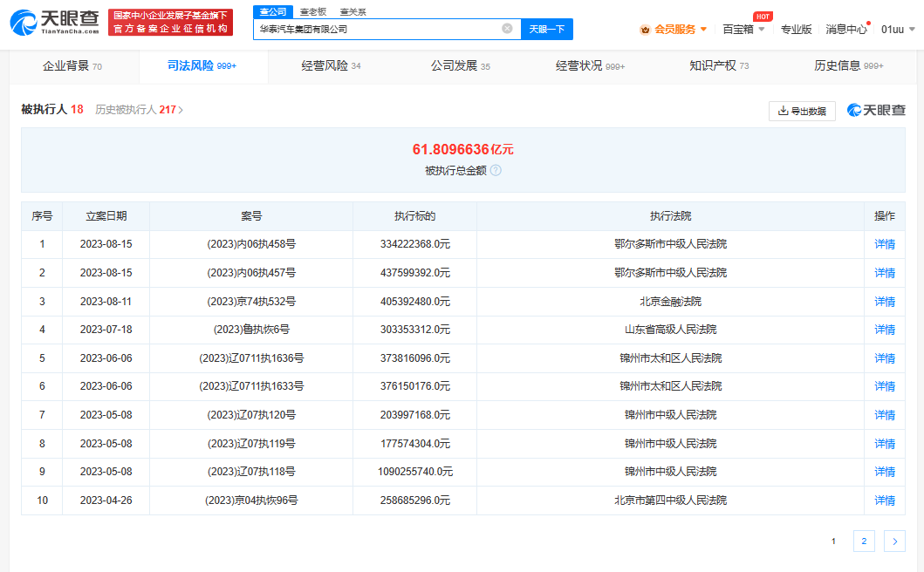Open the 知识产权 tab
The image size is (924, 572).
(719, 66)
